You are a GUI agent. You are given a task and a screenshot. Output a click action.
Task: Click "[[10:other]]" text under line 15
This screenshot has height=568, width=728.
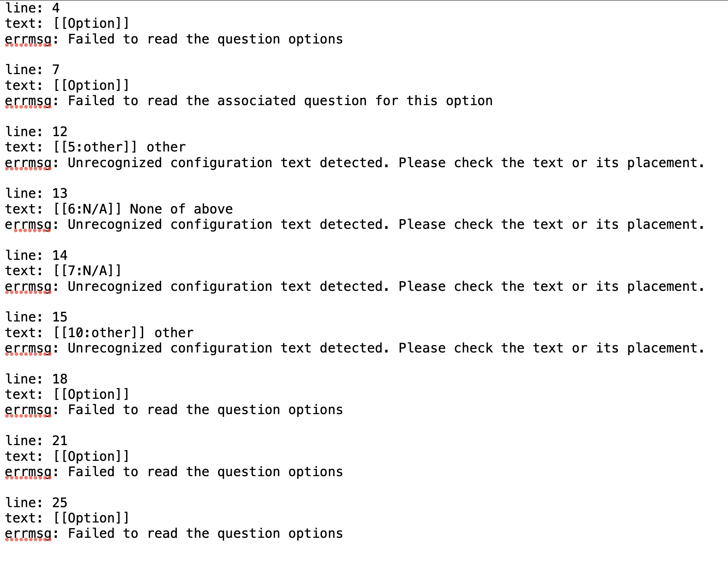pyautogui.click(x=99, y=333)
